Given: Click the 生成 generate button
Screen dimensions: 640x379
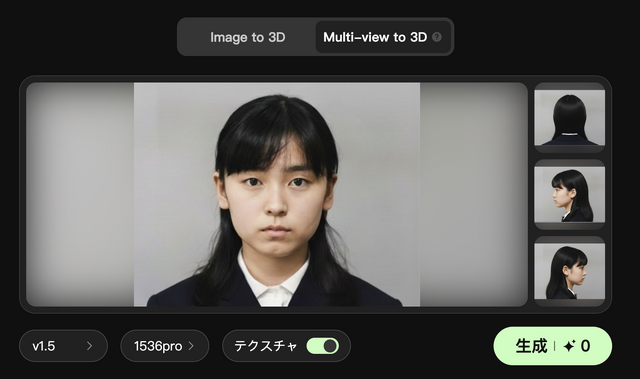Looking at the screenshot, I should (x=553, y=346).
